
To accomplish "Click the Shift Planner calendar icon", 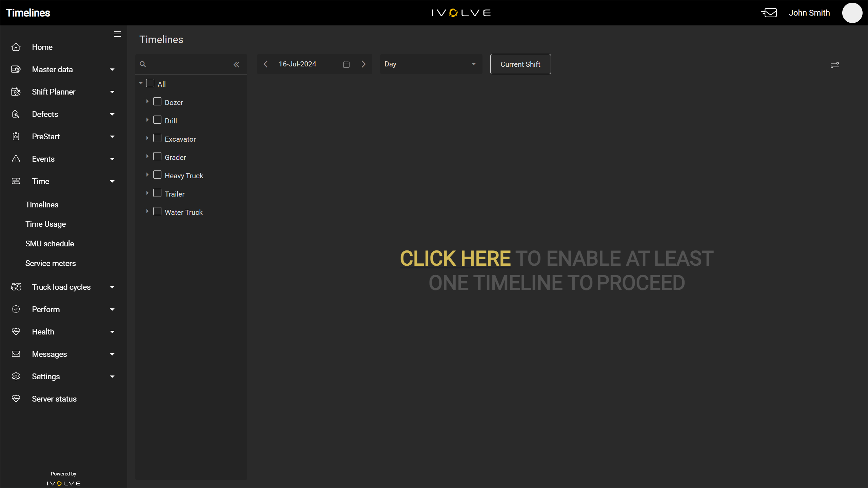I will 16,92.
